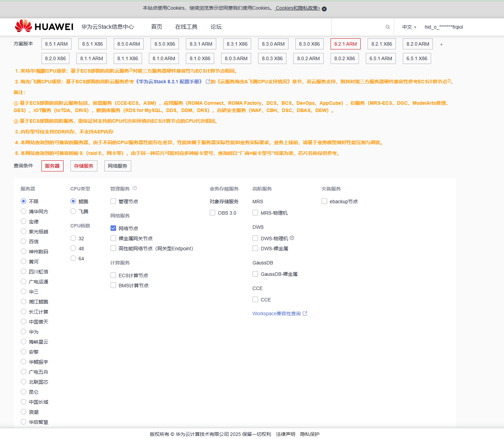
Task: Select 清华同方 server vendor
Action: pos(23,211)
